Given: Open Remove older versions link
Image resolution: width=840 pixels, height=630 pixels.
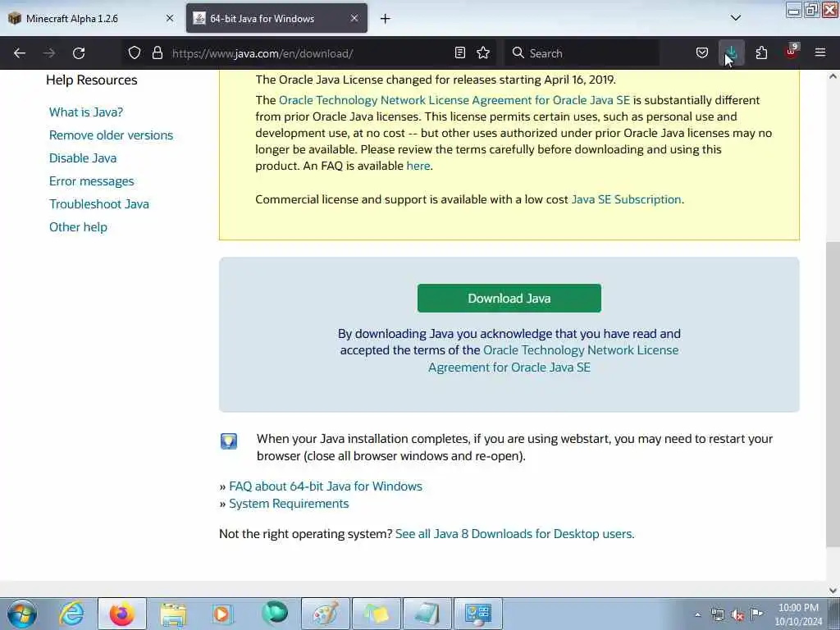Looking at the screenshot, I should 112,135.
